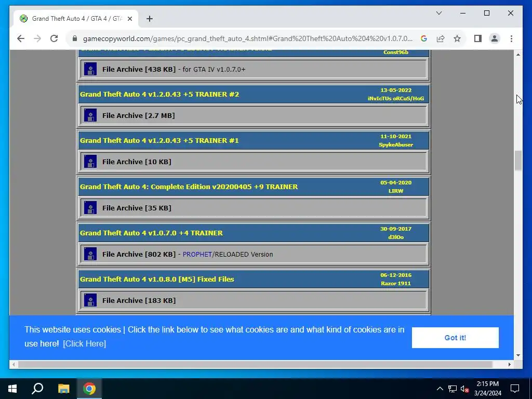
Task: Click the floppy disk icon for 10 KB archive
Action: pyautogui.click(x=90, y=162)
